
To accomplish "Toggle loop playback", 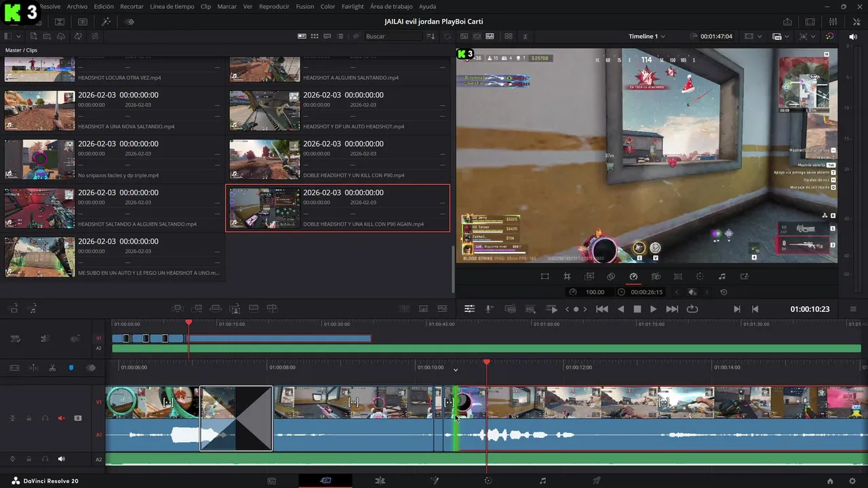I will [692, 309].
